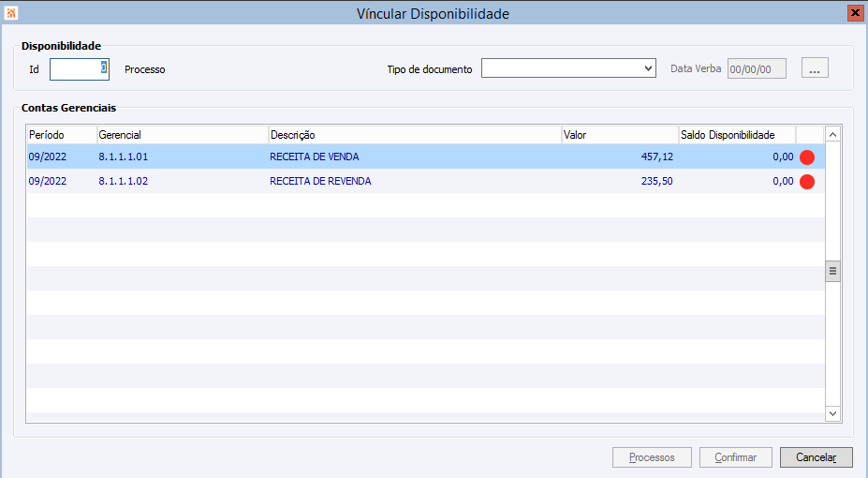Click the vertical scrollbar thumb
This screenshot has height=478, width=868.
pos(832,272)
